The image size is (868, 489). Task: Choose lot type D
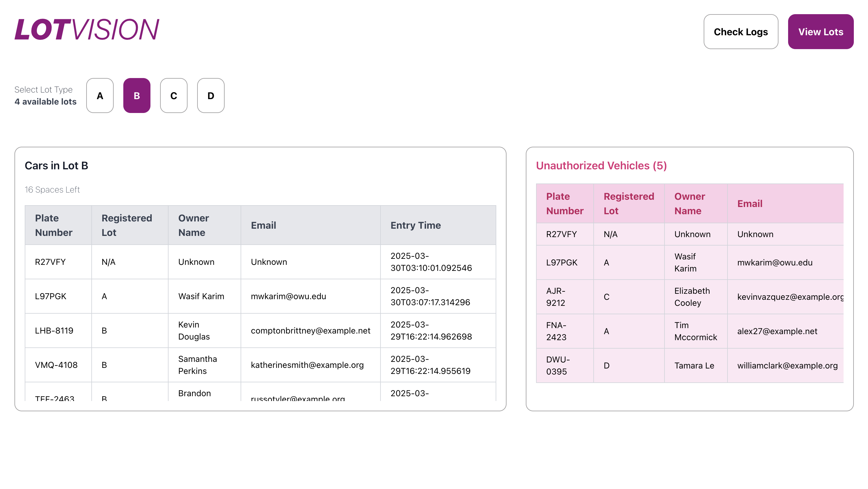(x=211, y=96)
